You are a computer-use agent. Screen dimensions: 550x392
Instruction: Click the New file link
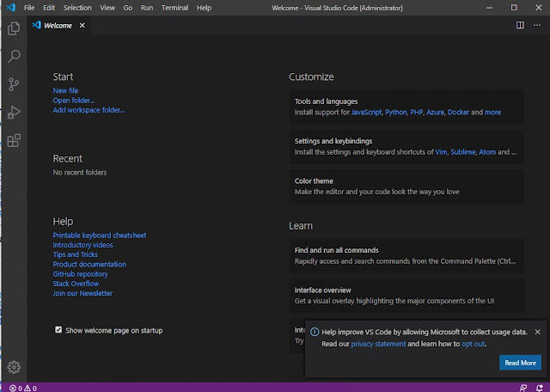65,90
